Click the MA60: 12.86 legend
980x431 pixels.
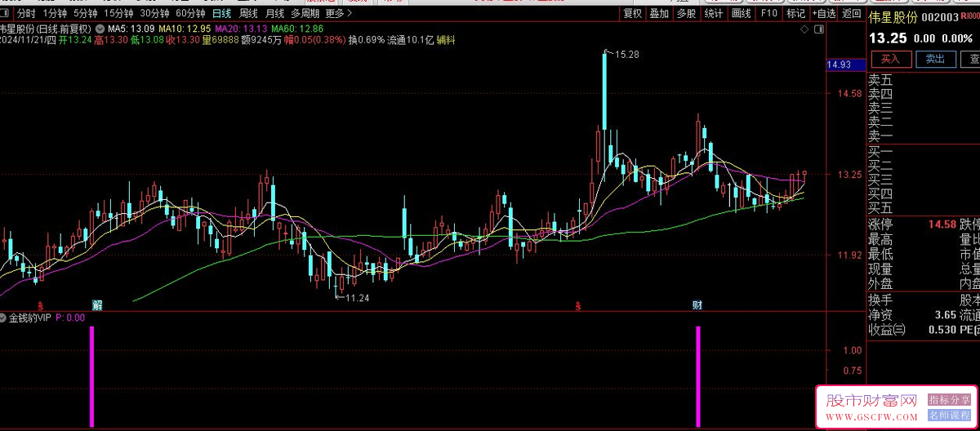pos(298,29)
